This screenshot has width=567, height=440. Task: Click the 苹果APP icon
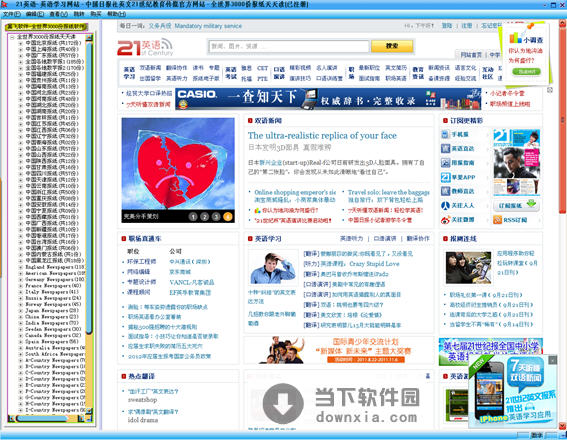(x=445, y=177)
